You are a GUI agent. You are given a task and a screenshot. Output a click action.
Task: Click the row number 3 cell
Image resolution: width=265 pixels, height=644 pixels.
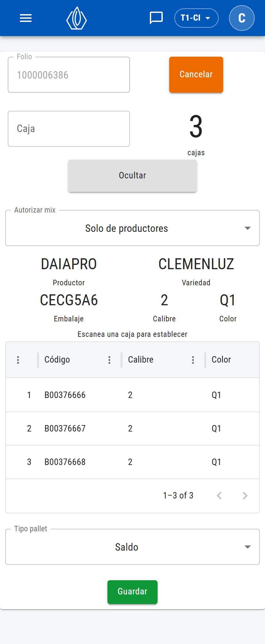point(29,462)
